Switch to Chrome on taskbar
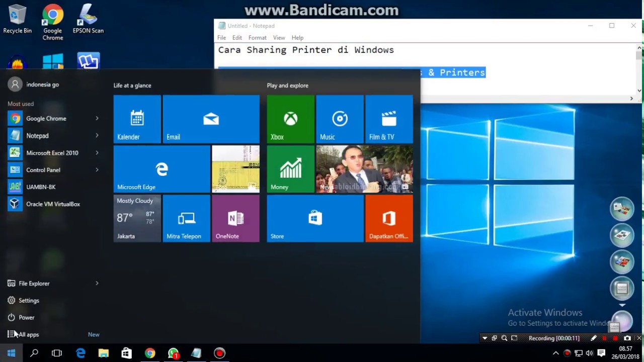Viewport: 644px width, 362px height. click(150, 353)
